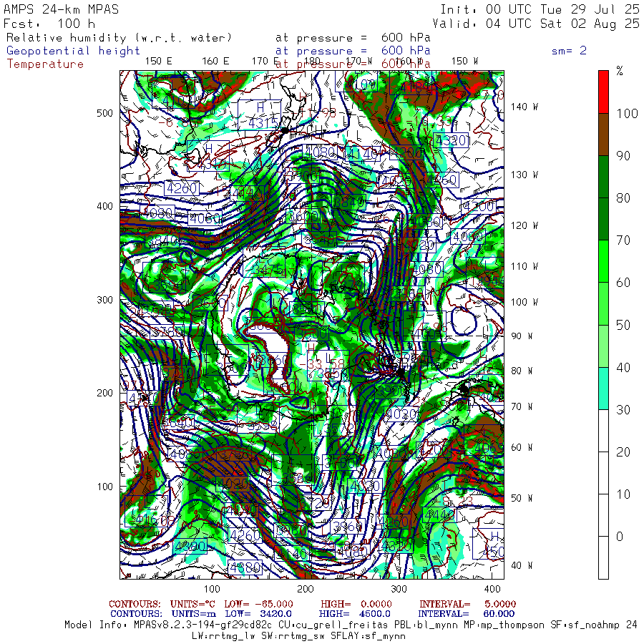This screenshot has height=644, width=644.
Task: Click the '40 W' longitude label
Action: (522, 565)
